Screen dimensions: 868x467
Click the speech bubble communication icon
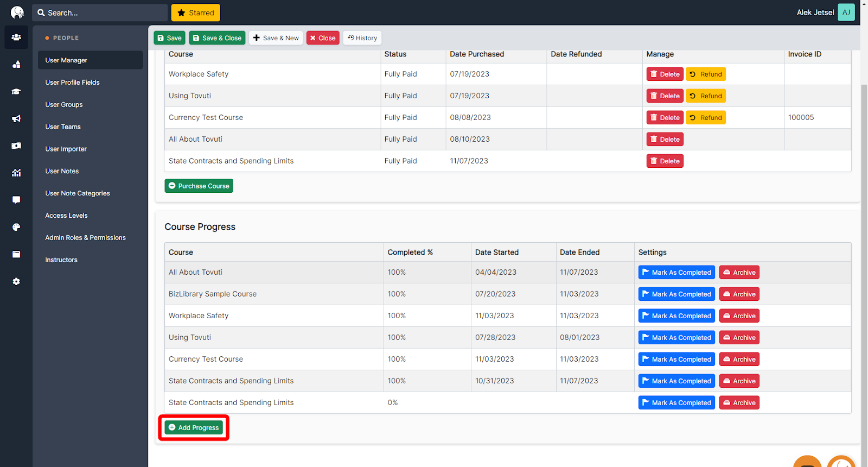pos(16,200)
